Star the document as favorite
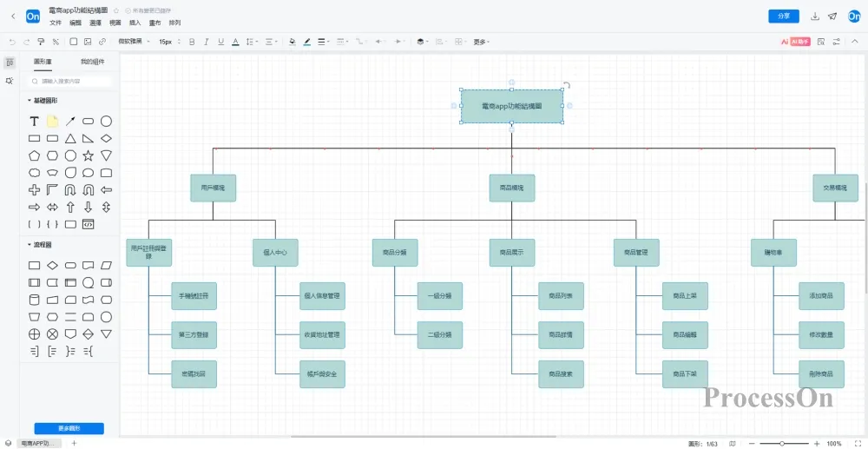The width and height of the screenshot is (868, 449). coord(116,10)
